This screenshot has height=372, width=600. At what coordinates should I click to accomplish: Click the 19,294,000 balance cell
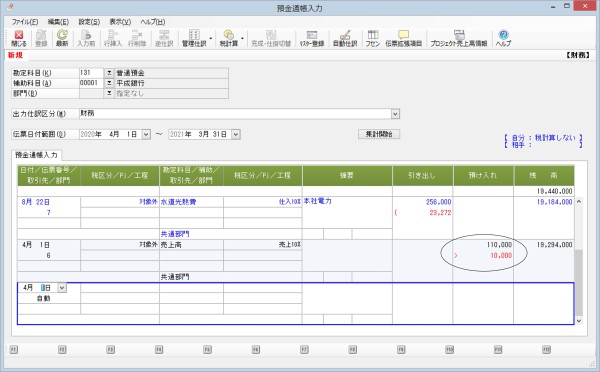pos(554,245)
